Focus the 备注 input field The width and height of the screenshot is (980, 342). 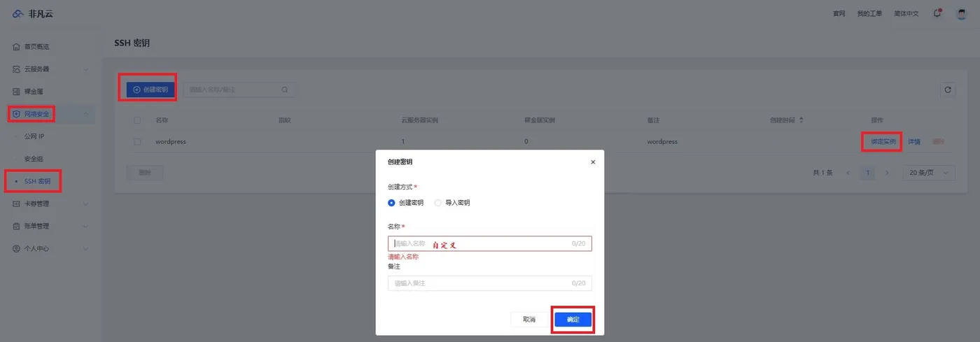tap(490, 283)
